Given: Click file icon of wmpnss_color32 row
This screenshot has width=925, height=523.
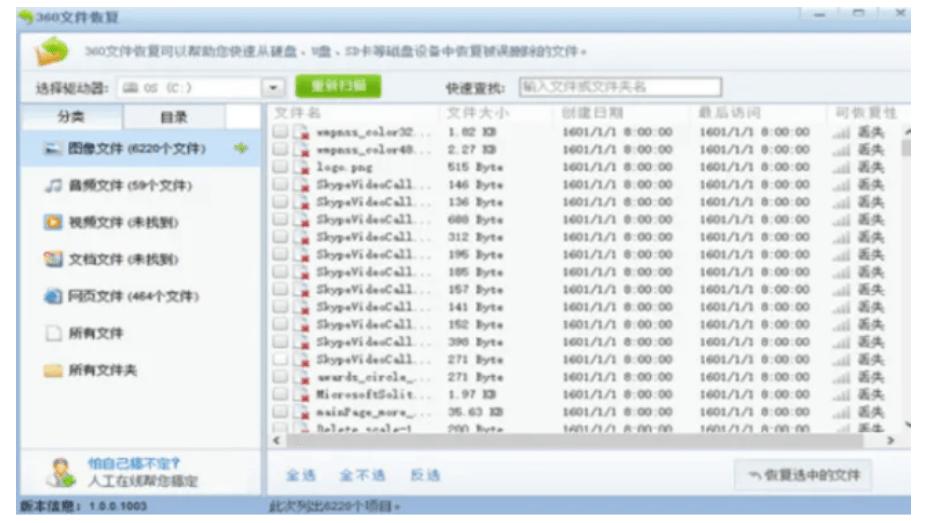Looking at the screenshot, I should coord(302,132).
